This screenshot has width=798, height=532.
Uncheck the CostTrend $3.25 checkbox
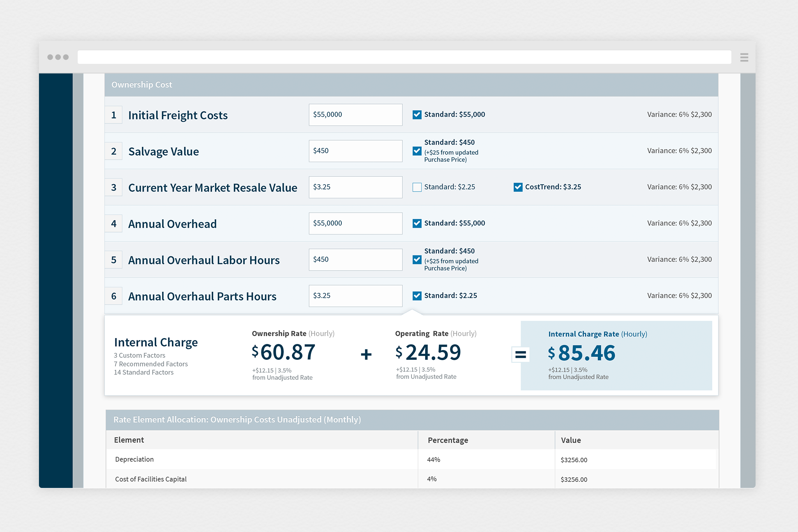(518, 187)
